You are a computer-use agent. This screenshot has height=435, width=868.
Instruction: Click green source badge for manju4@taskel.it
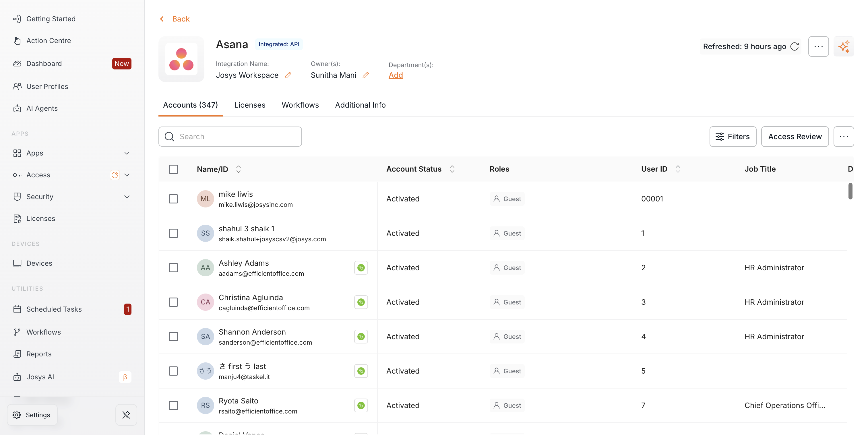361,371
